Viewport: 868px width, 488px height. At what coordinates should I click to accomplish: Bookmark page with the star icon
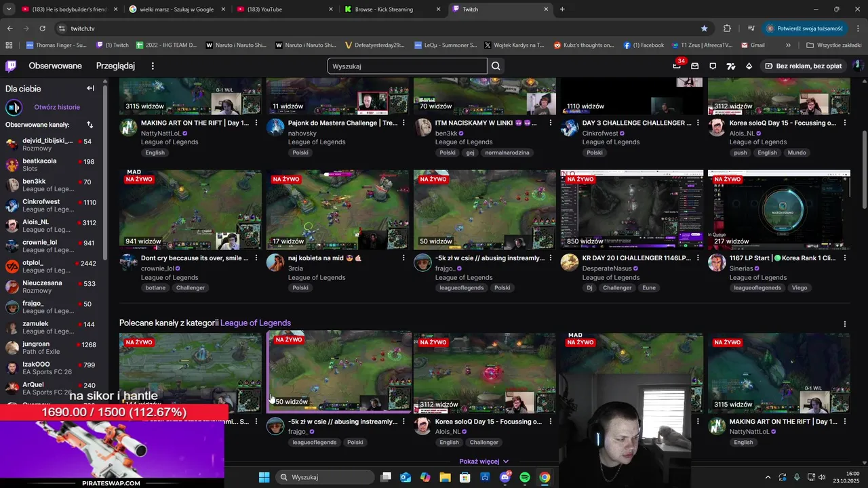coord(704,28)
